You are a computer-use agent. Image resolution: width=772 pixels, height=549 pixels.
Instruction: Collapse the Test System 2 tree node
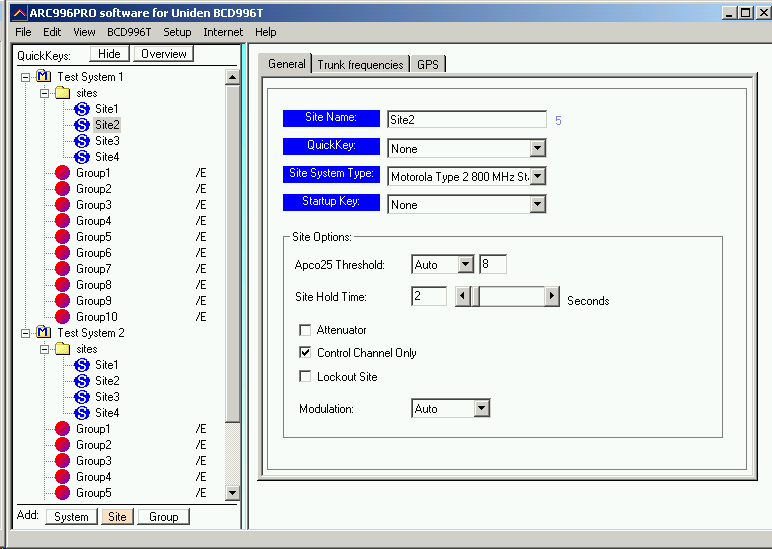point(25,333)
